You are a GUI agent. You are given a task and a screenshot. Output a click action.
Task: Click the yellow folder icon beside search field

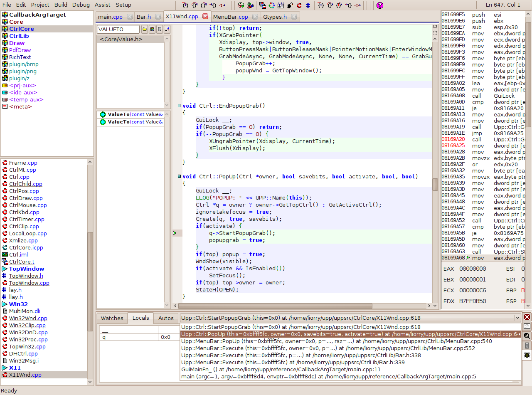click(x=145, y=29)
